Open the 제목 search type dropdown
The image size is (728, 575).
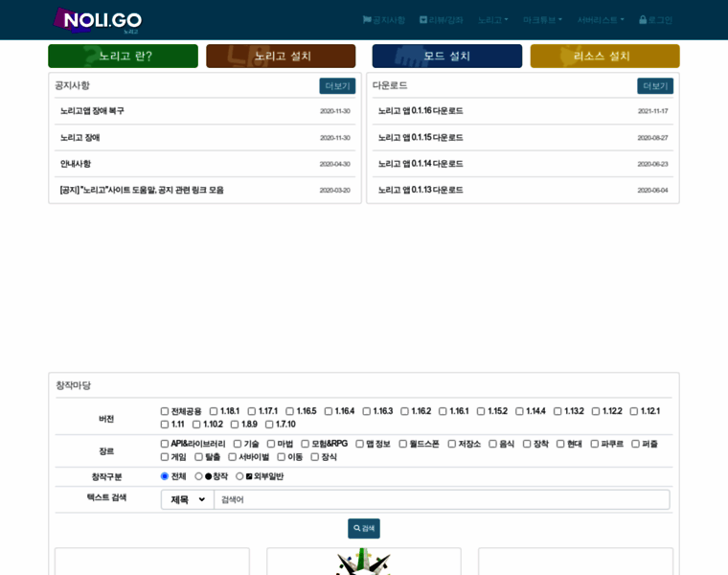[188, 499]
